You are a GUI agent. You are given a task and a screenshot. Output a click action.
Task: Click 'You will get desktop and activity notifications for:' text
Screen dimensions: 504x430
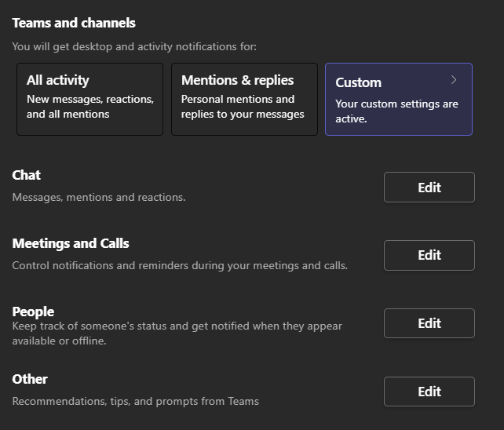click(134, 47)
